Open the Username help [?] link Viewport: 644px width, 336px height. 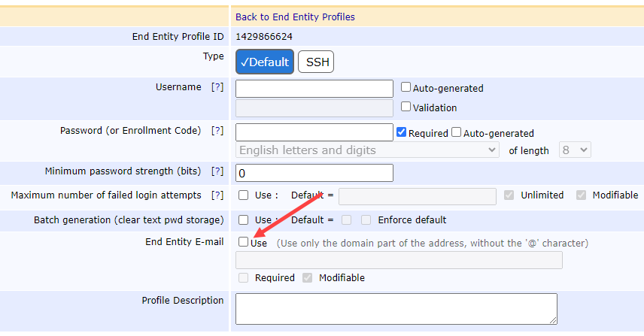pyautogui.click(x=217, y=87)
